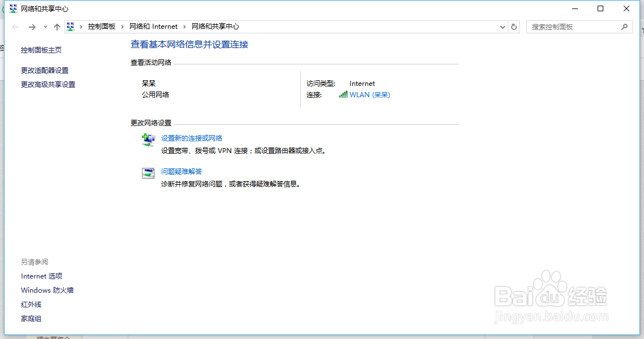Open Windows 防火墙 link

pyautogui.click(x=47, y=290)
